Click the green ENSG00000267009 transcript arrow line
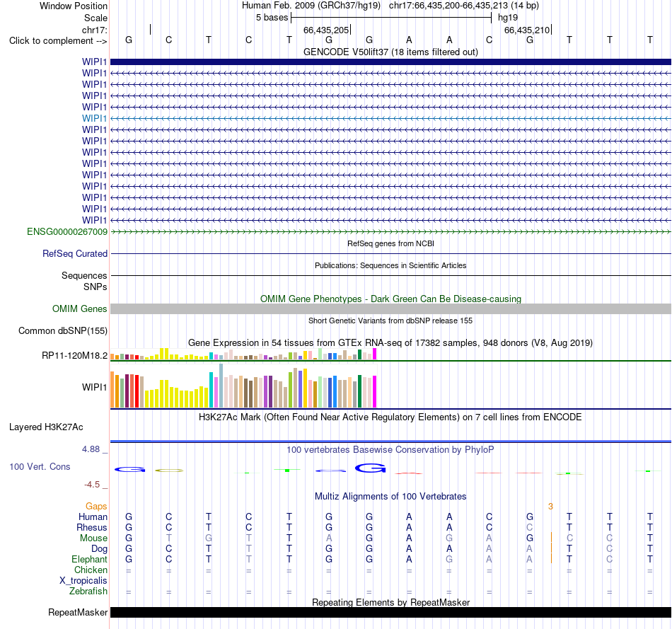Image resolution: width=672 pixels, height=629 pixels. [390, 232]
